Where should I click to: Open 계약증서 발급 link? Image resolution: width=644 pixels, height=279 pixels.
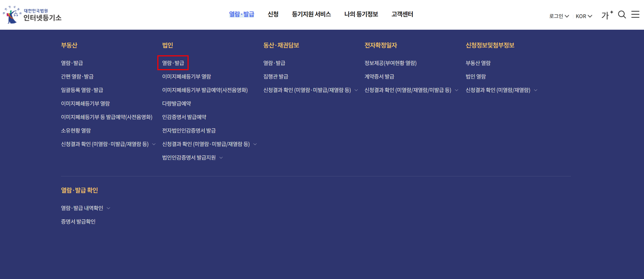click(379, 76)
